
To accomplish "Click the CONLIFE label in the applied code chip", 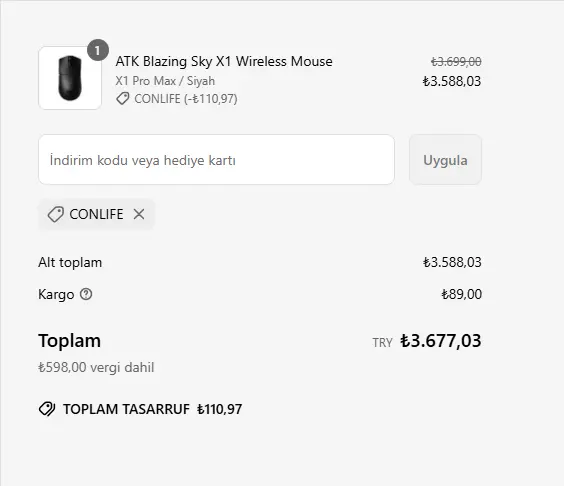I will (96, 214).
